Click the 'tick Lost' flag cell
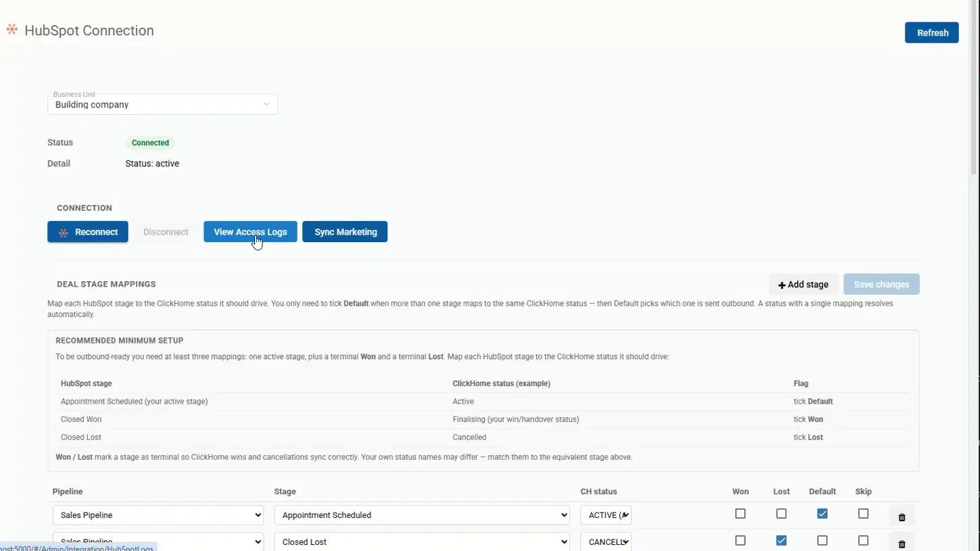 click(808, 437)
